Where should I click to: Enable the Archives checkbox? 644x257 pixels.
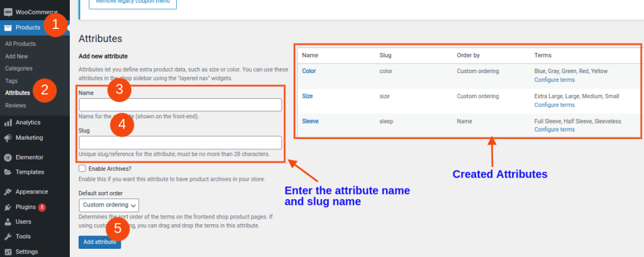[x=82, y=169]
